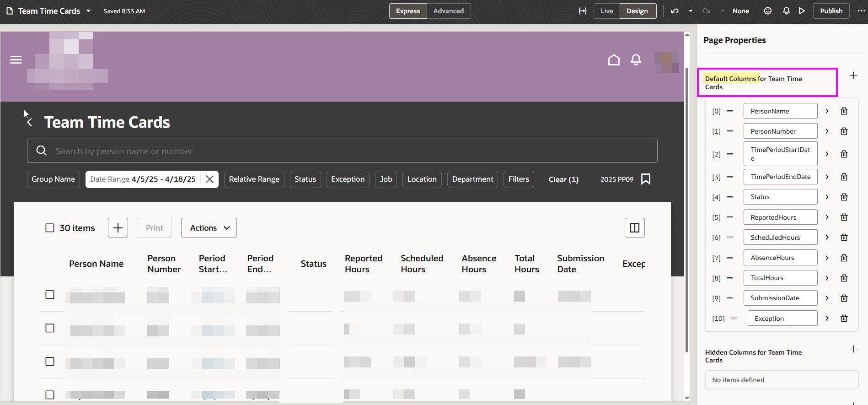Open the Team Time Cards title dropdown
Image resolution: width=868 pixels, height=405 pixels.
[89, 11]
